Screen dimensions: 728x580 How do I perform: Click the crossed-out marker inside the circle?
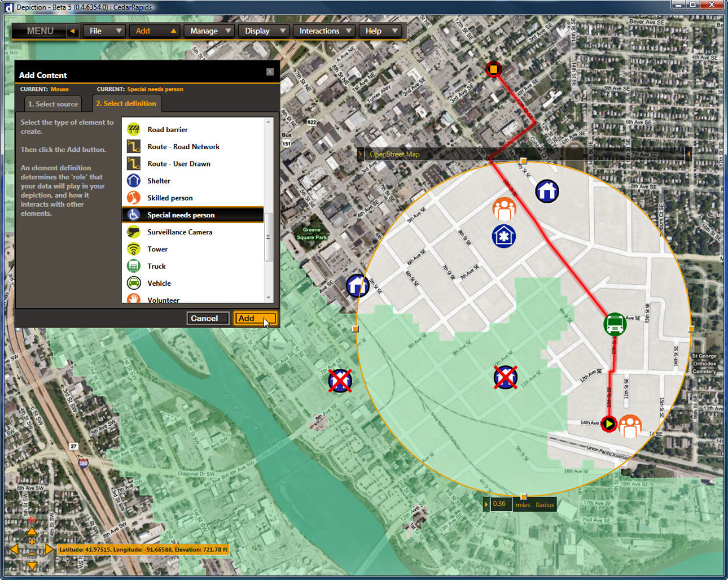tap(505, 377)
